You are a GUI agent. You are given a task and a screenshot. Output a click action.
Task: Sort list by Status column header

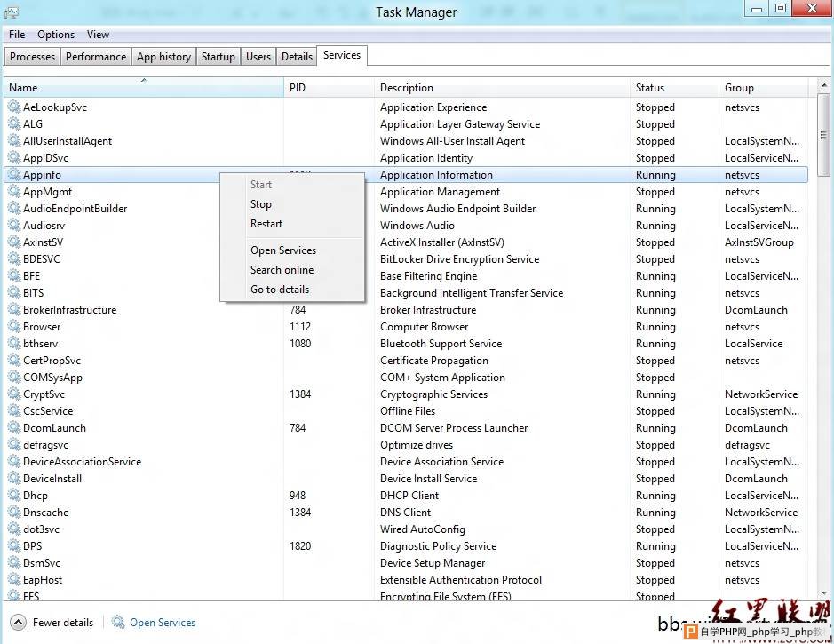(673, 88)
